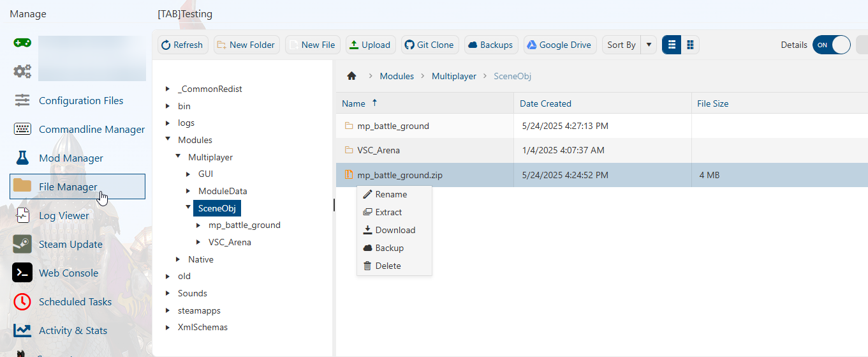Click the Refresh button
The width and height of the screenshot is (868, 357).
(182, 45)
